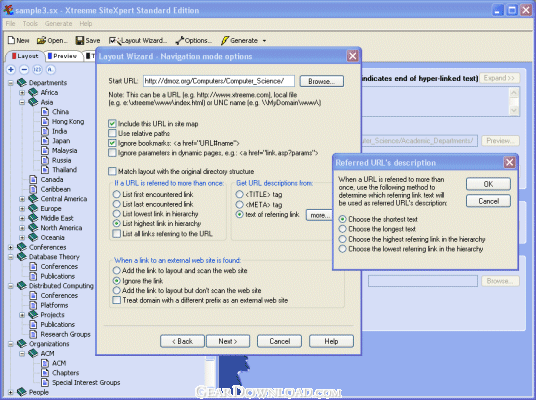
Task: Click the Next button in Layout Wizard
Action: tap(228, 341)
